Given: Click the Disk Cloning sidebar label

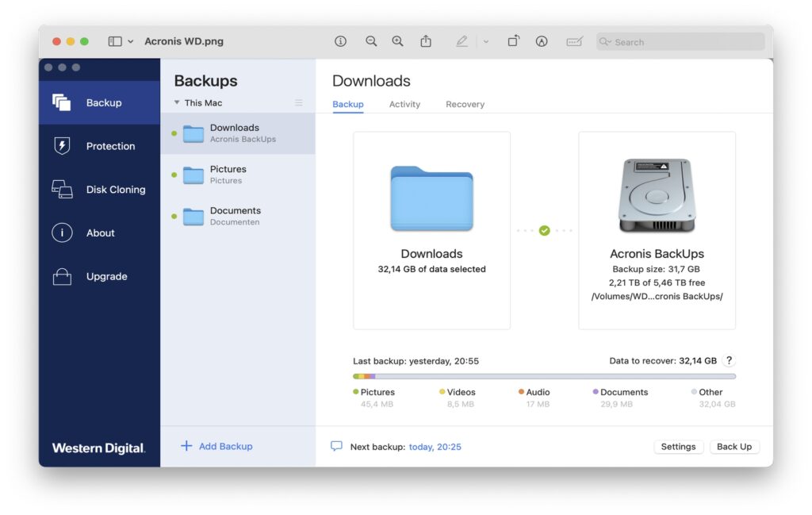Looking at the screenshot, I should pos(116,190).
